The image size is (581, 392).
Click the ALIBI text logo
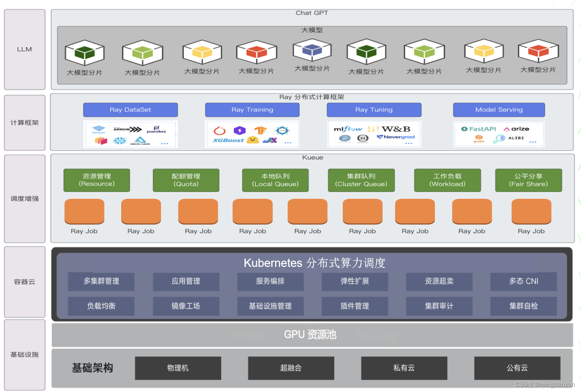pos(516,138)
